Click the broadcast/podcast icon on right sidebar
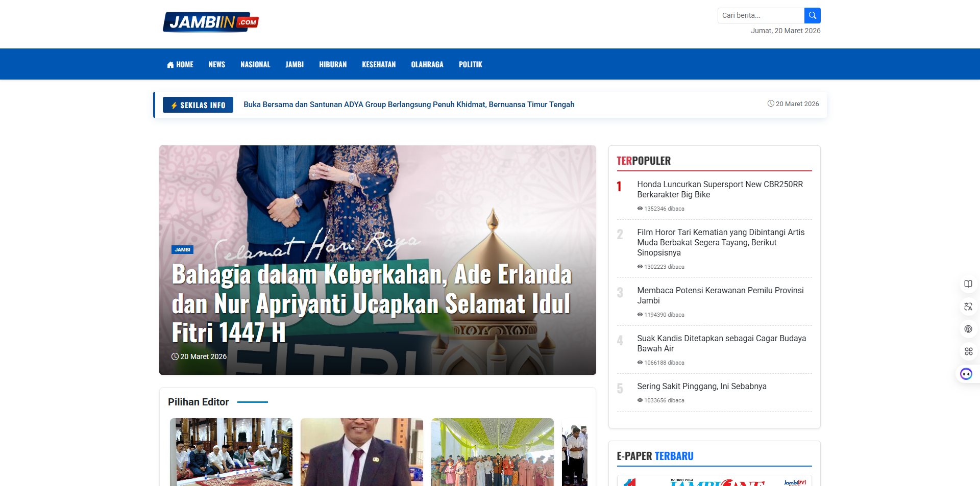 click(968, 329)
